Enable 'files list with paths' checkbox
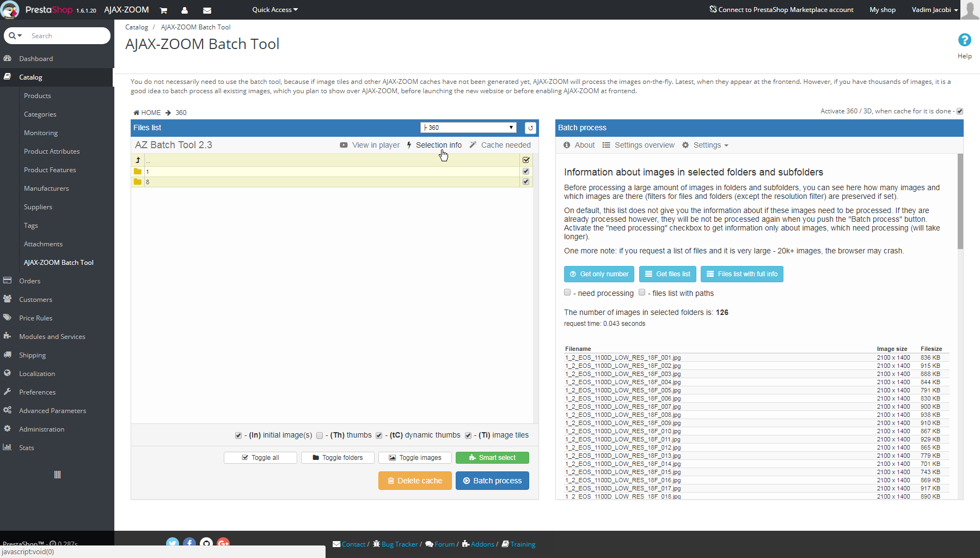Image resolution: width=980 pixels, height=558 pixels. pyautogui.click(x=642, y=293)
